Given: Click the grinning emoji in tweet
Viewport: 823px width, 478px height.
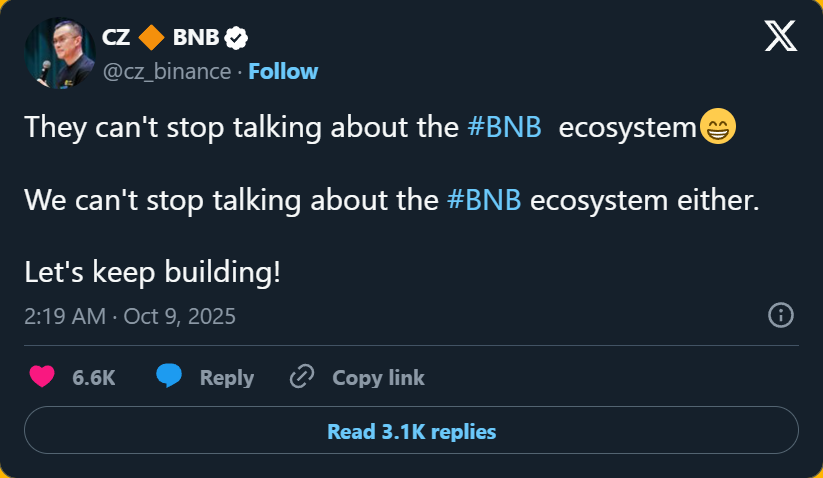Looking at the screenshot, I should (717, 128).
